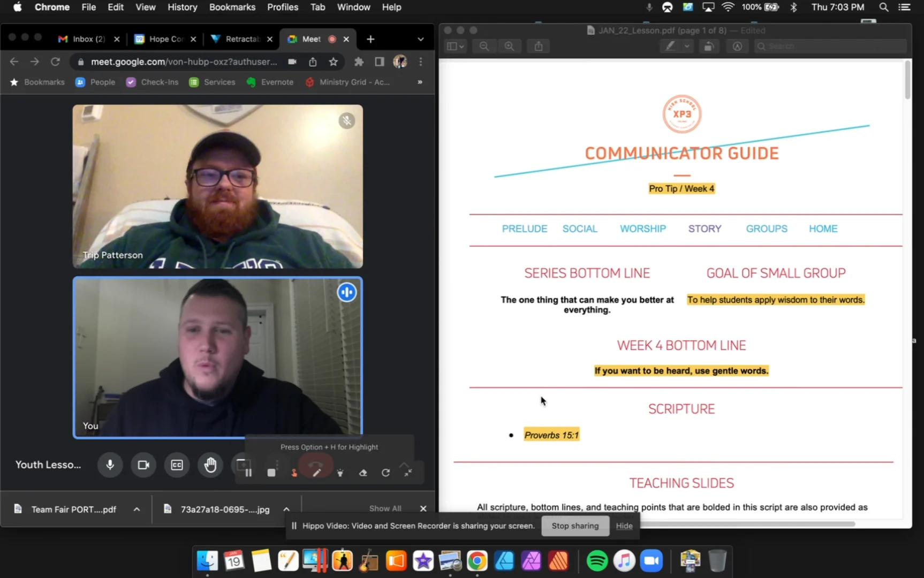
Task: Mute the microphone in Google Meet
Action: pos(110,465)
